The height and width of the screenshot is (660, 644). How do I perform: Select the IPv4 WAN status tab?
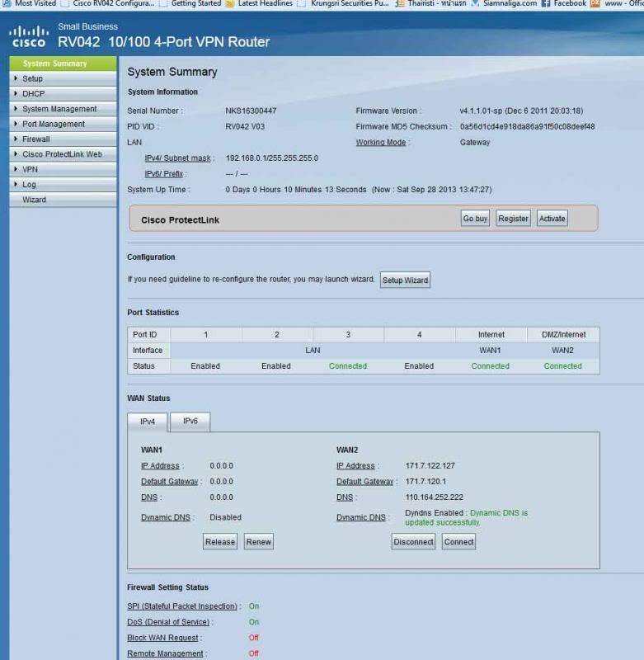coord(148,421)
